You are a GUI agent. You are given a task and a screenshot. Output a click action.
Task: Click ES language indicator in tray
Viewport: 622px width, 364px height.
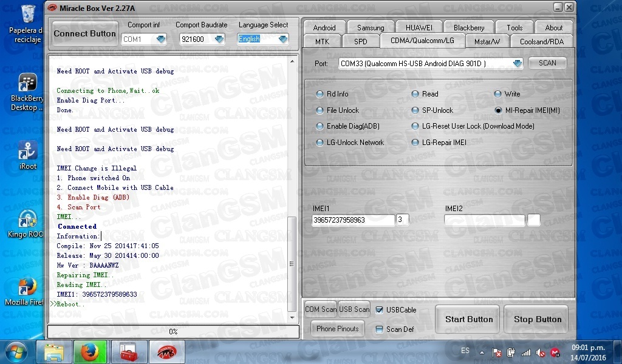[465, 351]
